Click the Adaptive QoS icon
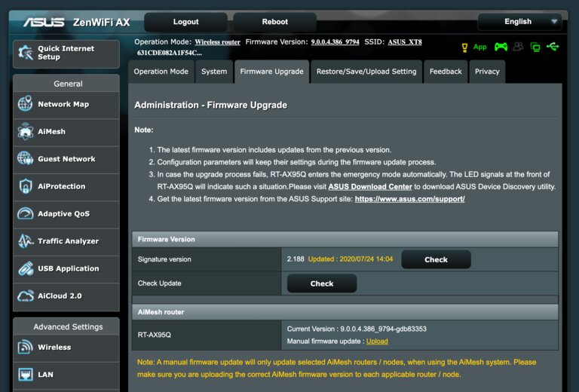The image size is (579, 392). click(26, 214)
